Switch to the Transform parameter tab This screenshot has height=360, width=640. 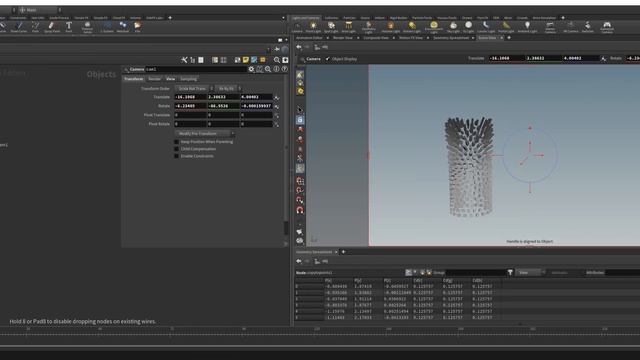134,79
